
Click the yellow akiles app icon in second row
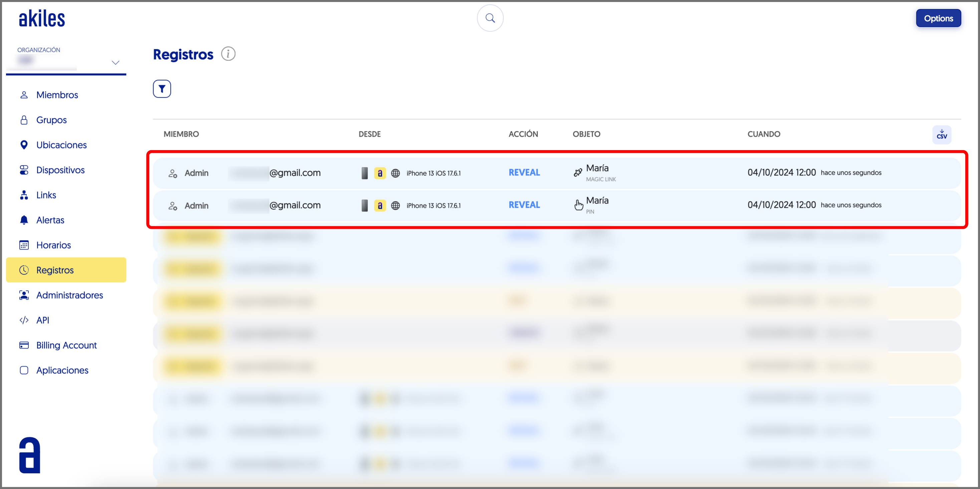[x=380, y=206]
